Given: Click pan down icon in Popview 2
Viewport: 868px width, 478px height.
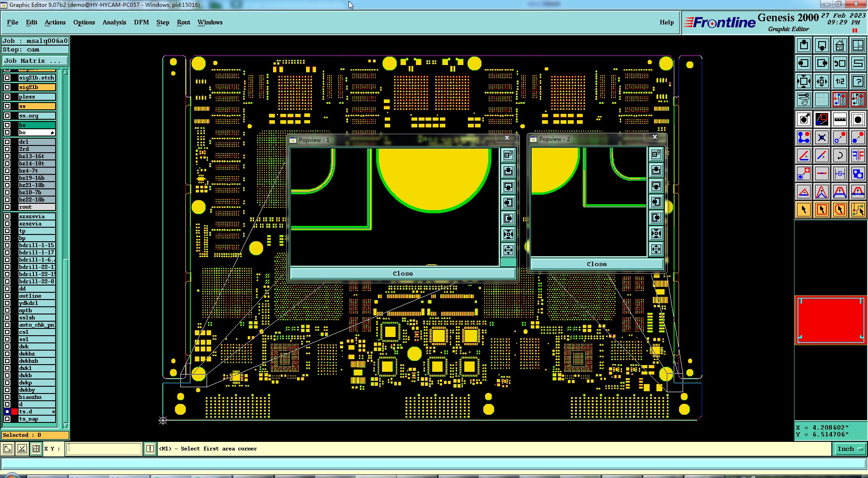Looking at the screenshot, I should pos(656,186).
